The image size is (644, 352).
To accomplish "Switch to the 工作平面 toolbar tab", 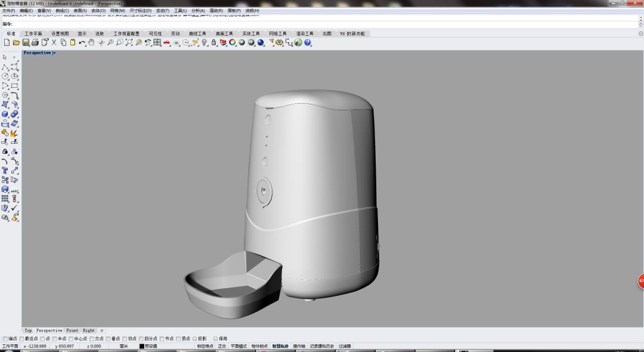I will click(33, 33).
